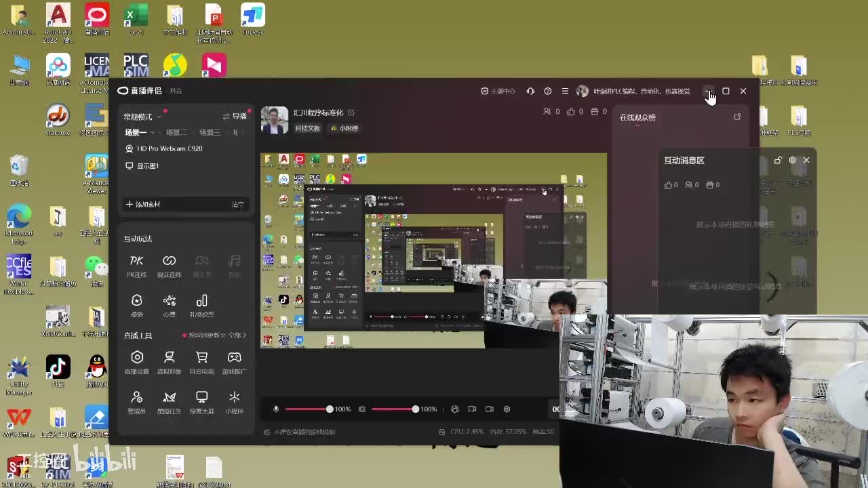Click the streamer profile avatar photo
Image resolution: width=868 pixels, height=488 pixels.
coord(275,120)
